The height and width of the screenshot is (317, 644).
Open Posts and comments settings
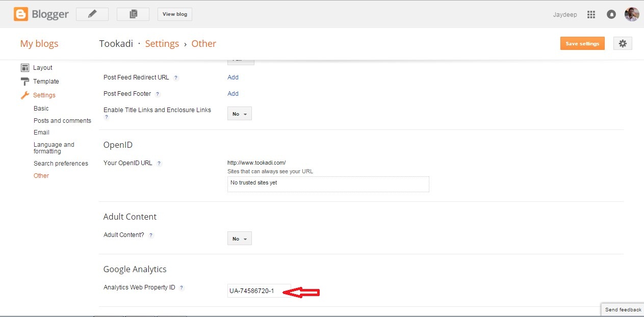[62, 121]
